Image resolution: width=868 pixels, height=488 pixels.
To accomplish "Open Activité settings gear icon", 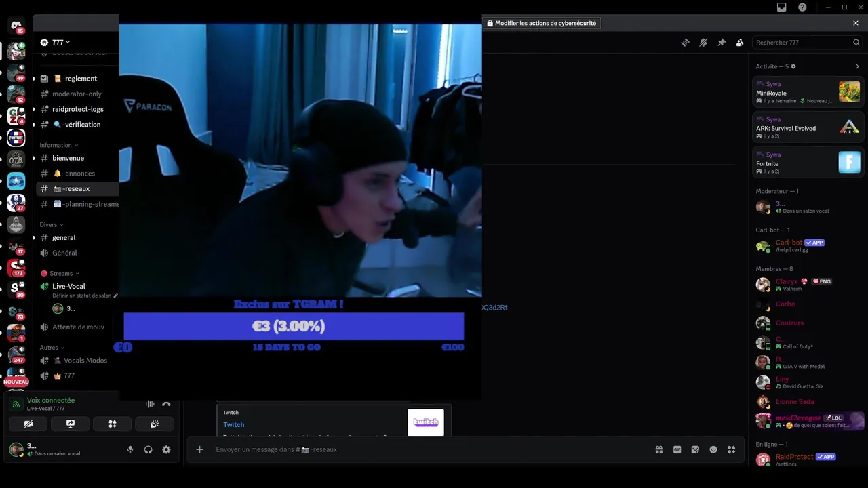I will click(793, 66).
